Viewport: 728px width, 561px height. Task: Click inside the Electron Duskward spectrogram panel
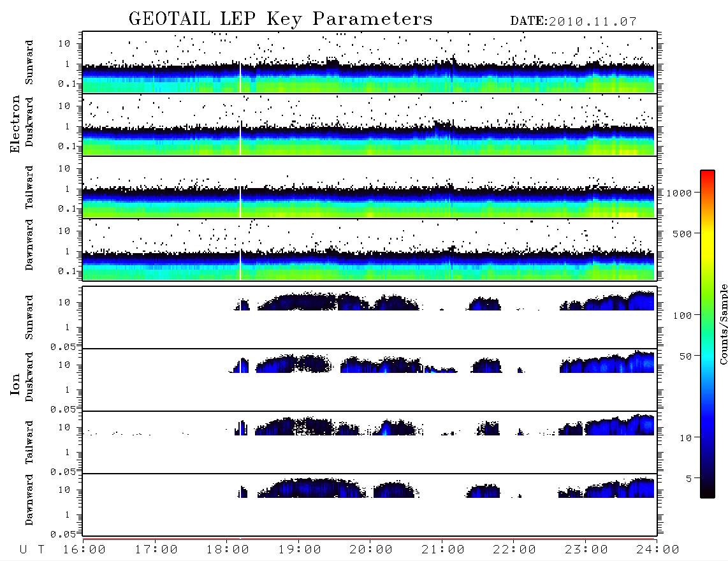coord(370,124)
